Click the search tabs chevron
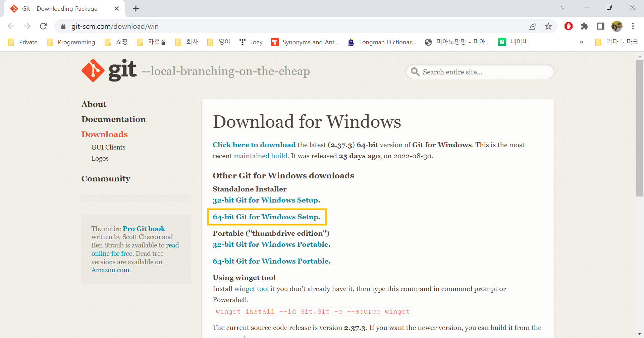 click(563, 7)
